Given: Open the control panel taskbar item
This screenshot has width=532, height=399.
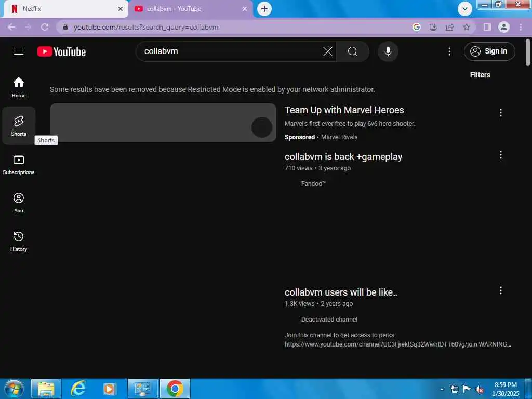Looking at the screenshot, I should 142,389.
